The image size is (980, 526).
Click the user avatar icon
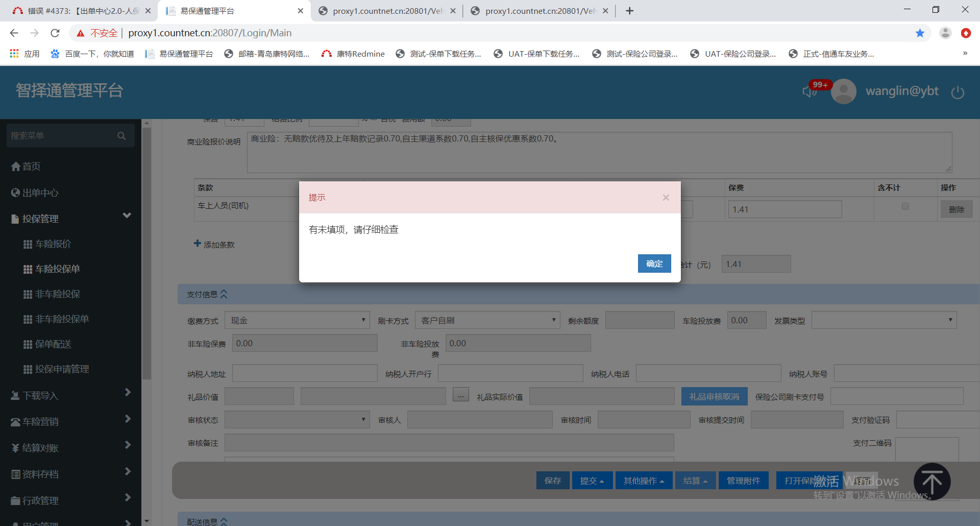(844, 91)
